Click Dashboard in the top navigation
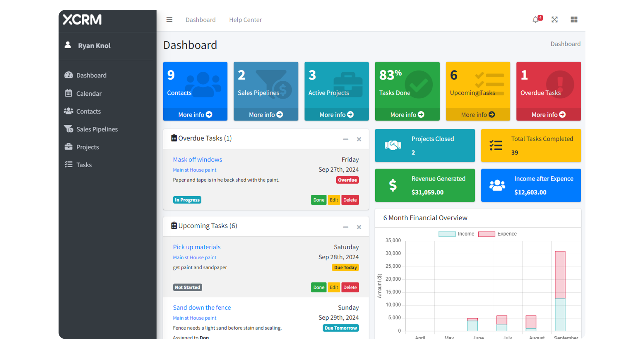Viewport: 644px width, 349px height. click(x=201, y=20)
